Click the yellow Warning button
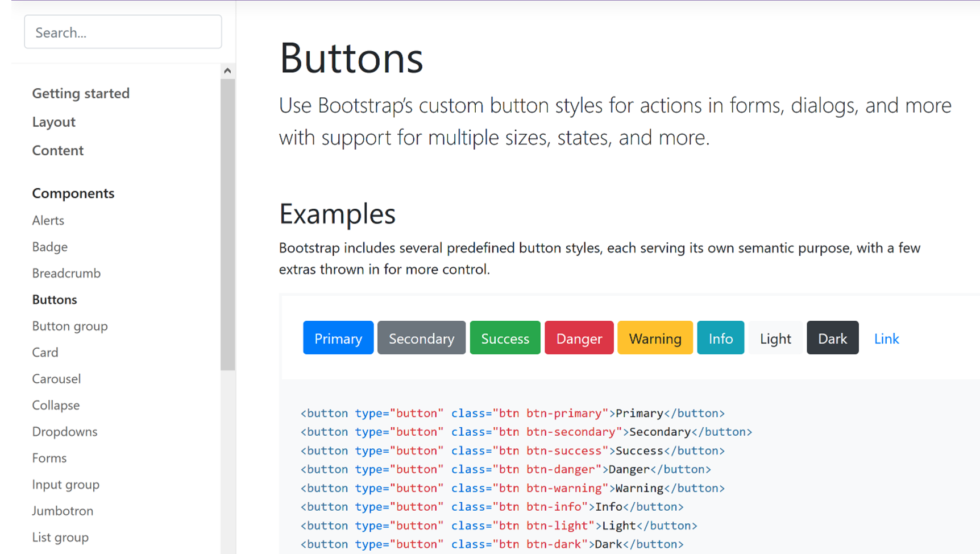 [655, 338]
